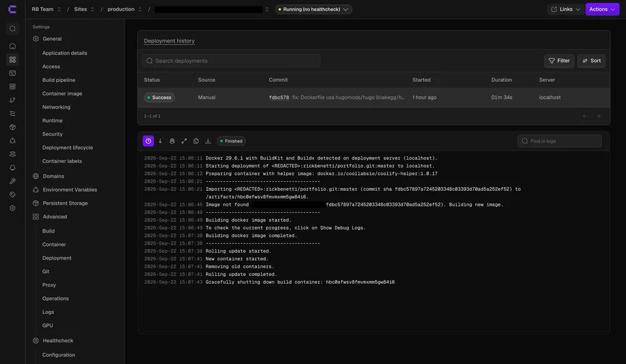This screenshot has height=364, width=626.
Task: Open the Links dropdown
Action: (565, 9)
